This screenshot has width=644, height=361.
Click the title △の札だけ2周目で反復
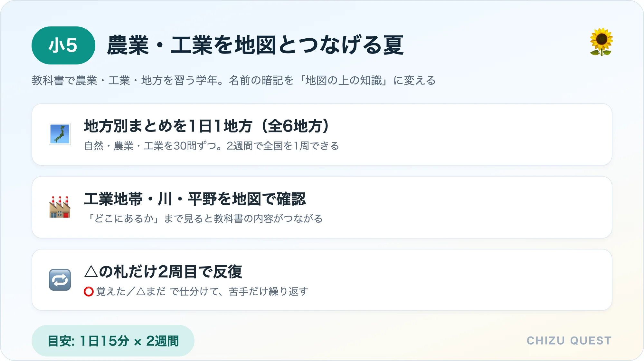pos(163,272)
